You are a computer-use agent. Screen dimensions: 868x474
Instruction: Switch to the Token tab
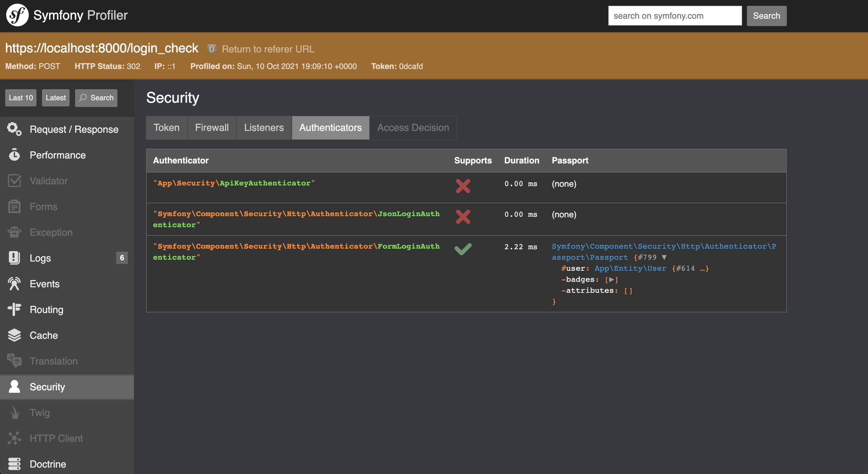166,128
